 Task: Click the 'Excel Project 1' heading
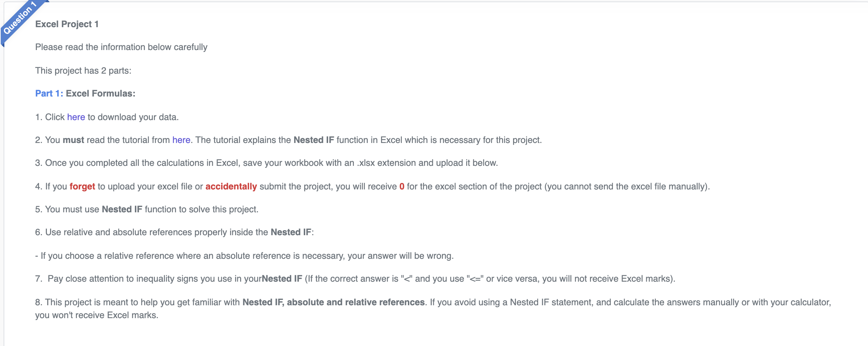click(x=67, y=24)
